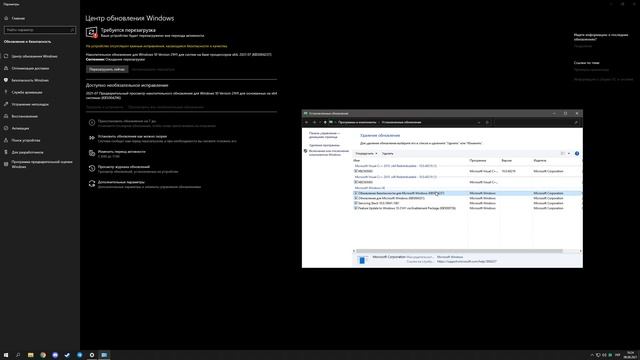Open the Windows Start menu
This screenshot has height=360, width=640.
tap(6, 355)
